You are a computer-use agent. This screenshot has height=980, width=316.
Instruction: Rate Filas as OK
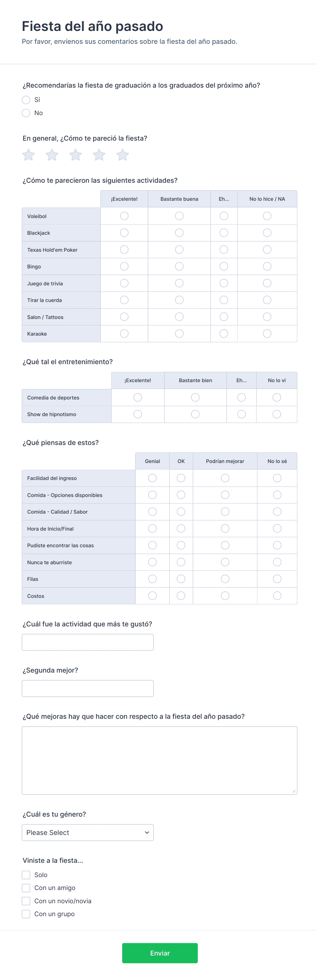click(181, 579)
